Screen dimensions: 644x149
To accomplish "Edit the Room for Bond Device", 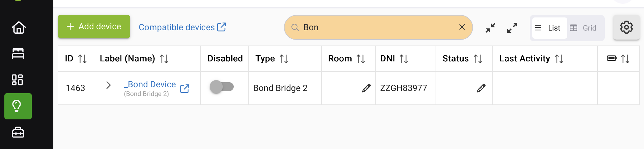I will click(x=366, y=88).
